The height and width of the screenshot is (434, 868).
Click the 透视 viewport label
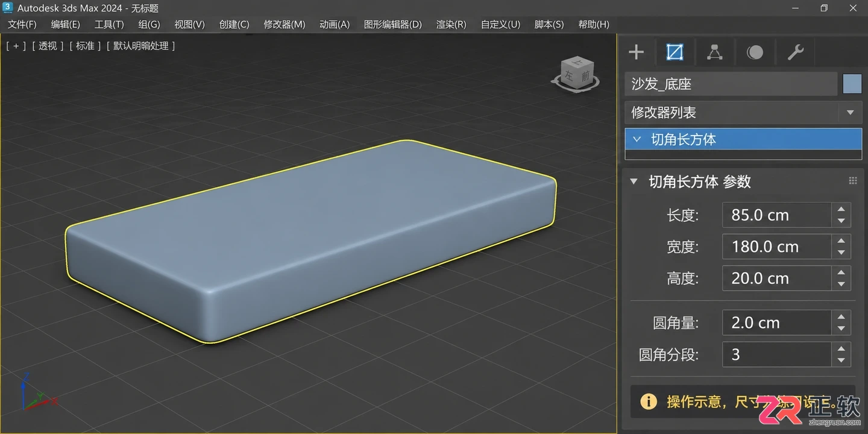click(x=48, y=46)
